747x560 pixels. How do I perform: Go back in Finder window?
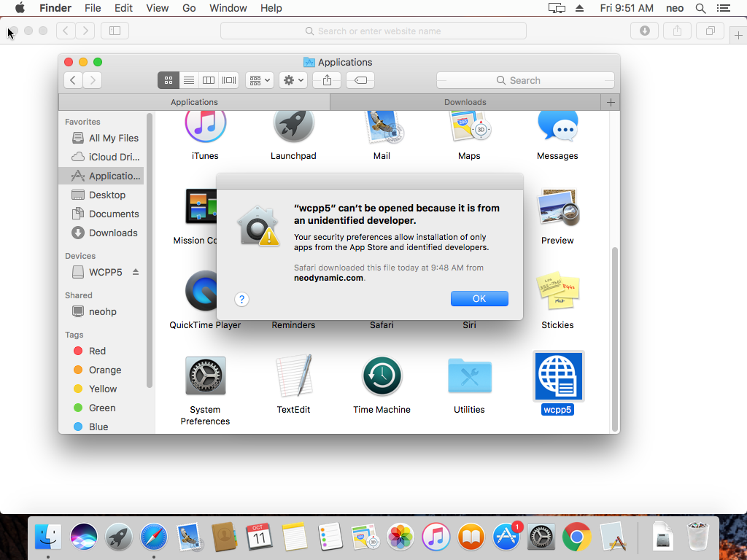point(73,80)
